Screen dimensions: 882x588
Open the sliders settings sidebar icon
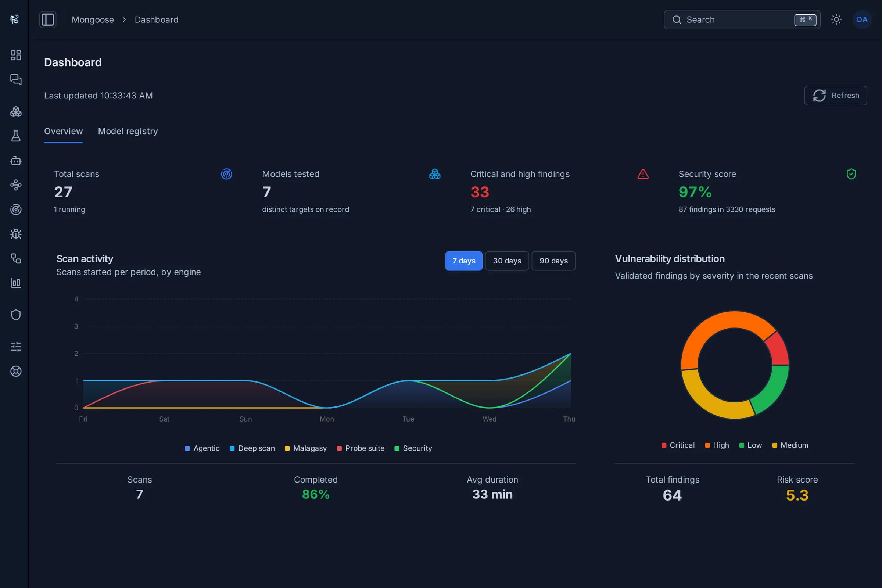(16, 347)
